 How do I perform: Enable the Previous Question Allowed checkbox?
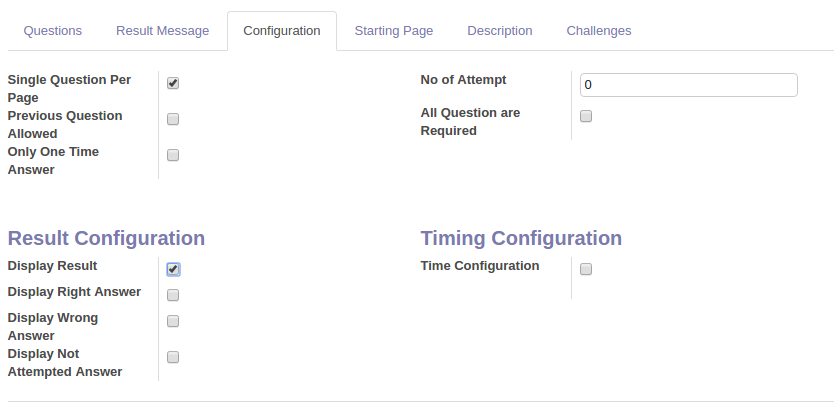click(173, 119)
